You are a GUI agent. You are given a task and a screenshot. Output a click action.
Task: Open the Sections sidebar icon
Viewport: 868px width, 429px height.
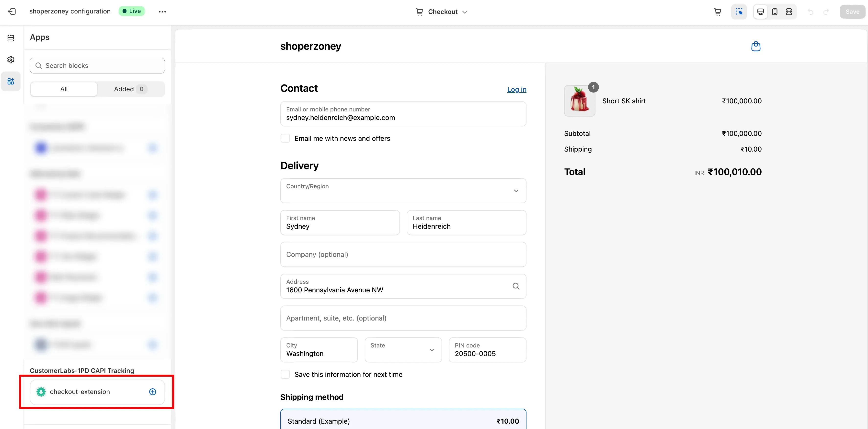click(11, 38)
